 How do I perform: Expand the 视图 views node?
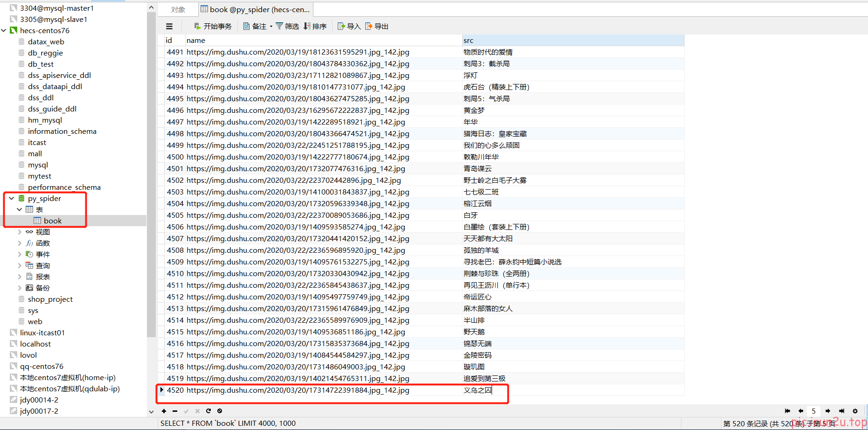point(20,232)
